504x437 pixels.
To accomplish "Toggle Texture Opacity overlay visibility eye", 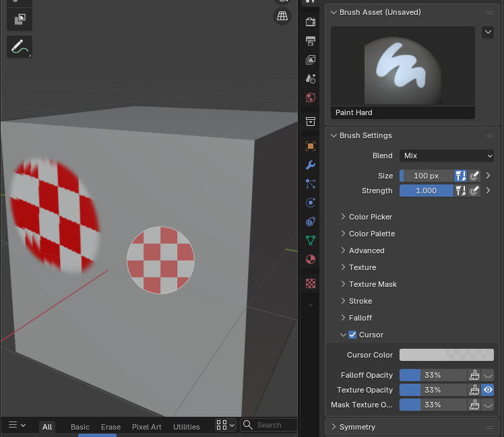I will click(488, 390).
